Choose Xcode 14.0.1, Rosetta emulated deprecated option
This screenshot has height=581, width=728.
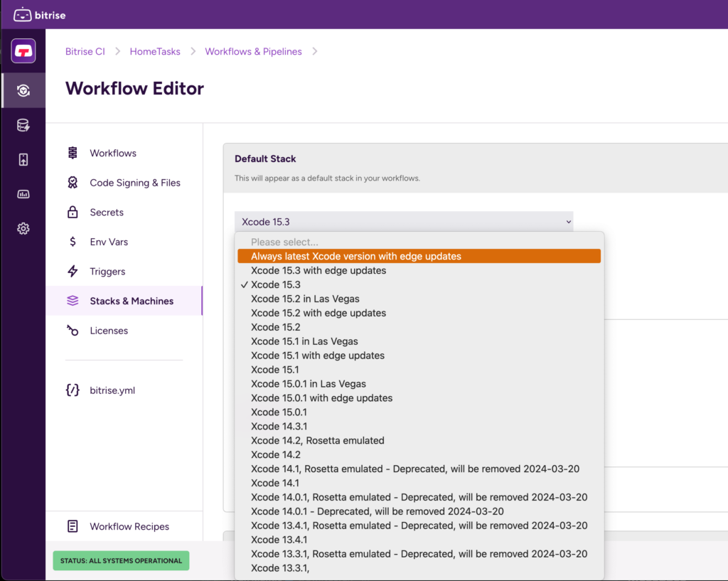(419, 497)
